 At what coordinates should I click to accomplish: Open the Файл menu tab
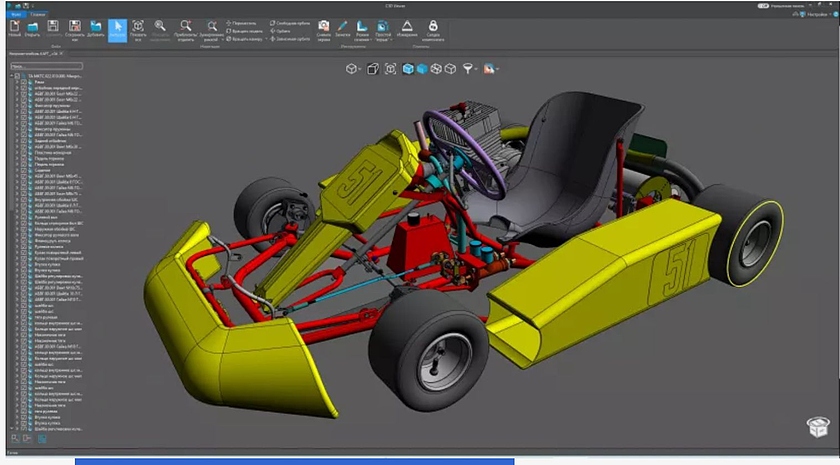click(15, 14)
